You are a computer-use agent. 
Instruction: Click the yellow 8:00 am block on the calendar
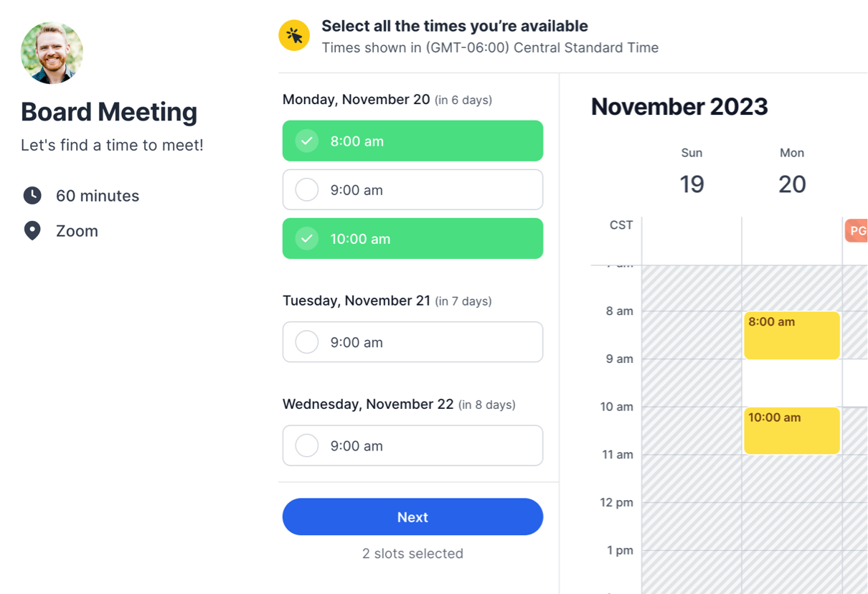tap(791, 335)
